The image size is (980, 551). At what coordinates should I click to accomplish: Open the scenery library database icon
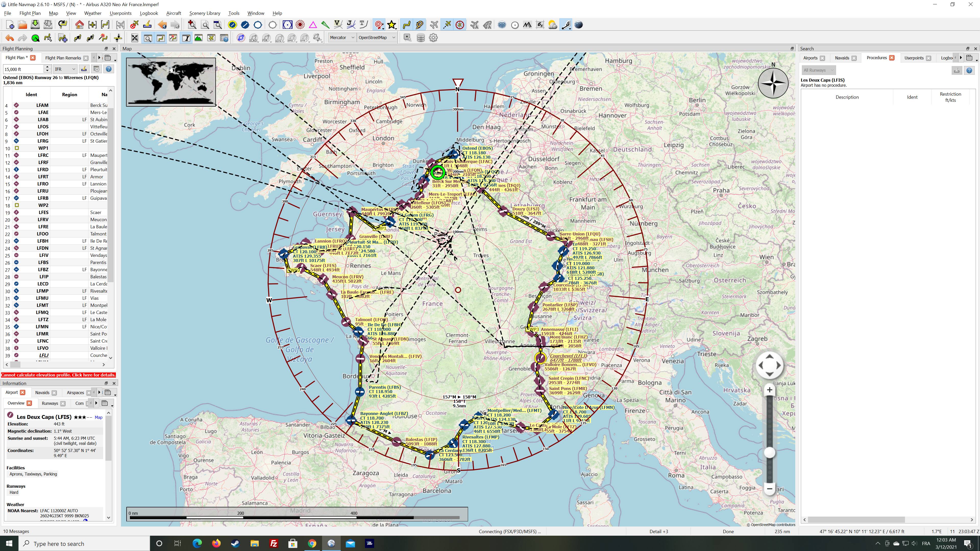(420, 38)
